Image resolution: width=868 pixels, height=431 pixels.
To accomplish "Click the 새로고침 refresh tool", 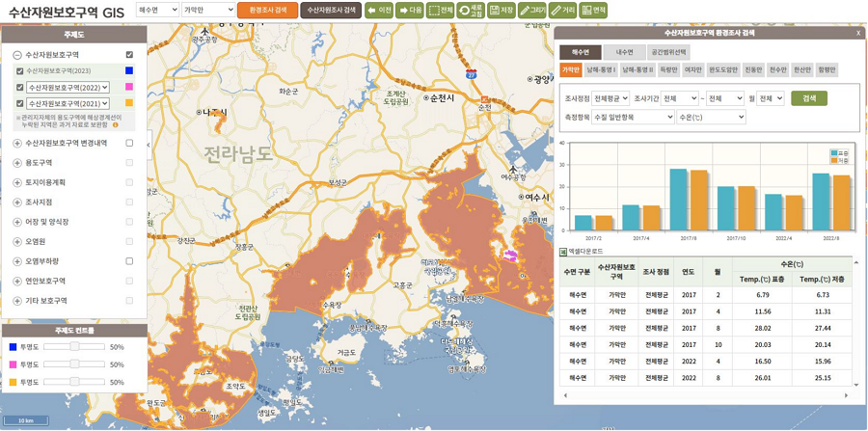I will click(471, 10).
